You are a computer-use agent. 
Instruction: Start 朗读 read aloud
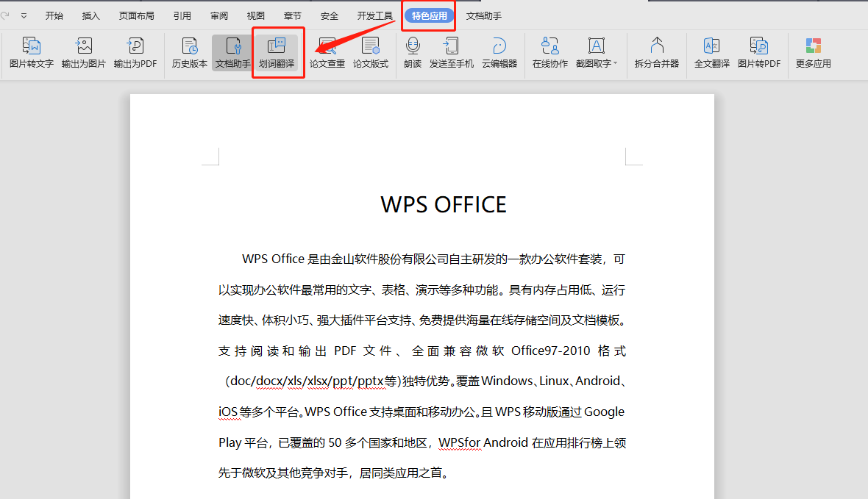point(413,53)
